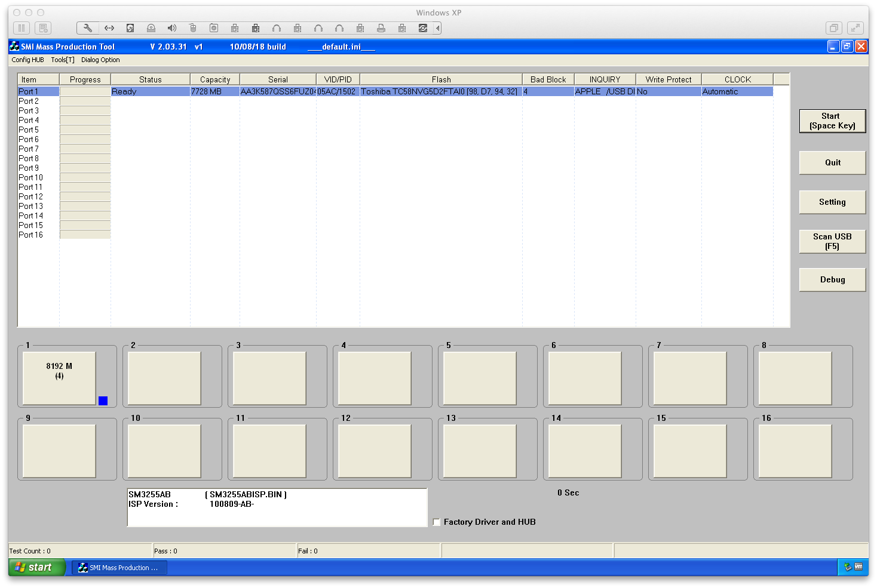Click the Capacity column header
Viewport: 877px width, 588px height.
tap(215, 79)
